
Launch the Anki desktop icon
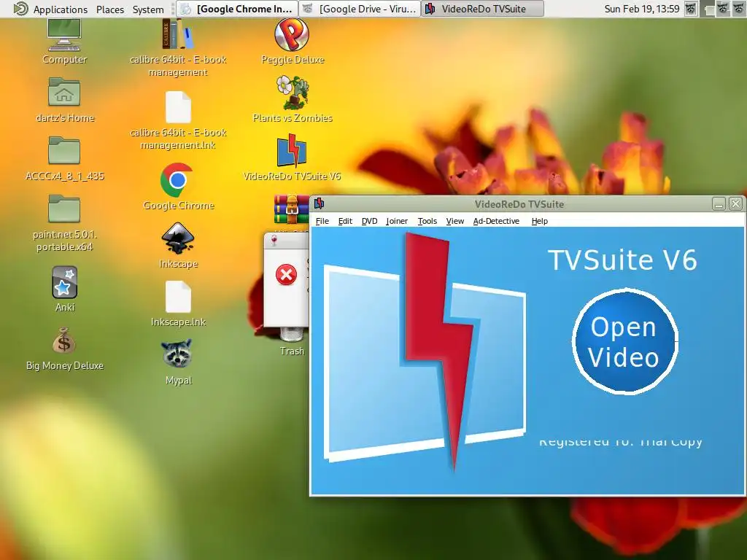point(64,282)
